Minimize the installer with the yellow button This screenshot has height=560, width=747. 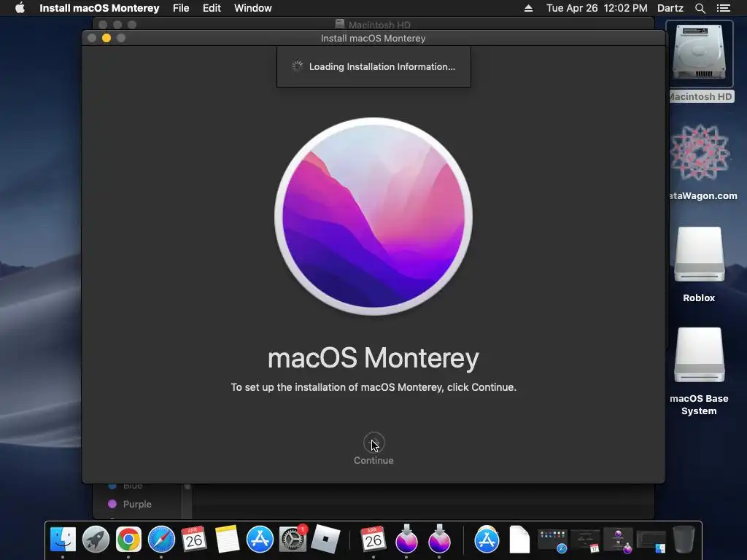107,38
